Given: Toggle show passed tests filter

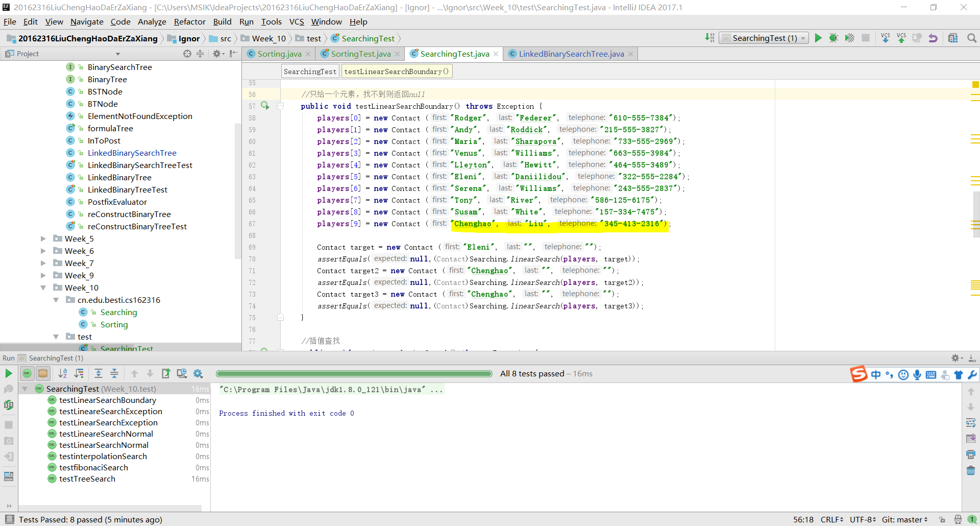Looking at the screenshot, I should [27, 373].
